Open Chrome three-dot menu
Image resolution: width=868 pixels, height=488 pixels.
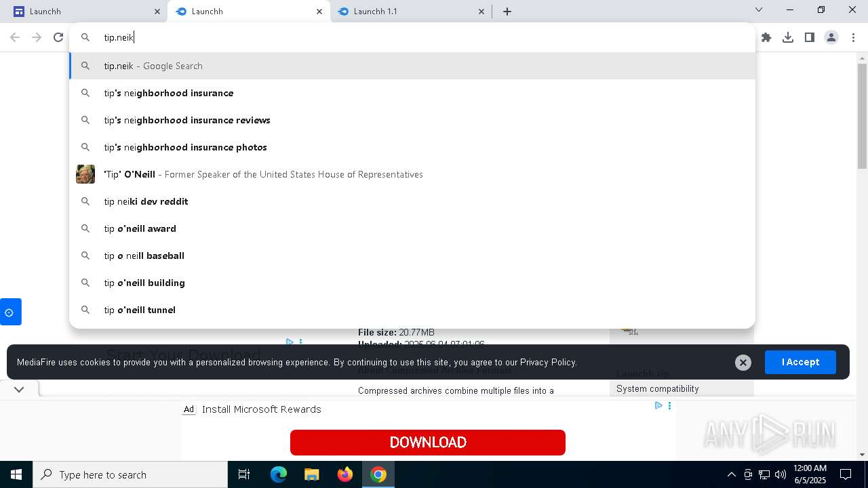click(x=853, y=37)
